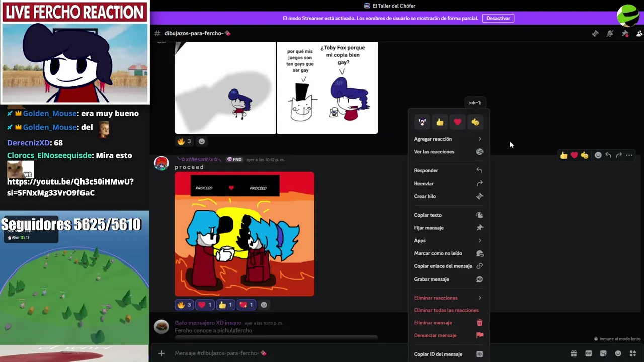Click thumbs up in the message hover bar
Image resolution: width=644 pixels, height=362 pixels.
tap(563, 155)
